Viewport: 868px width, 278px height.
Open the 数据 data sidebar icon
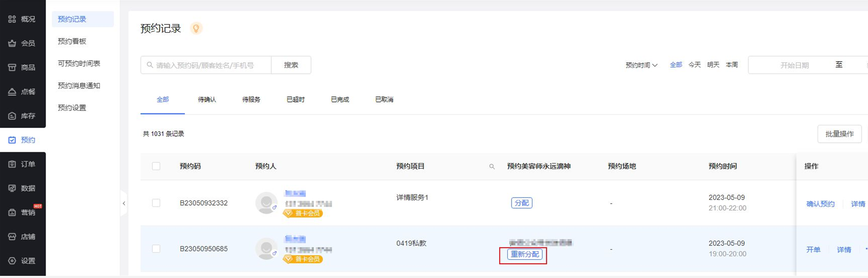point(12,188)
